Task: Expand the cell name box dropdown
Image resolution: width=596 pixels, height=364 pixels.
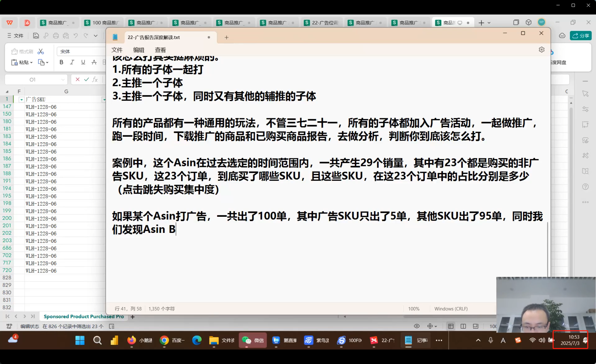Action: click(63, 80)
